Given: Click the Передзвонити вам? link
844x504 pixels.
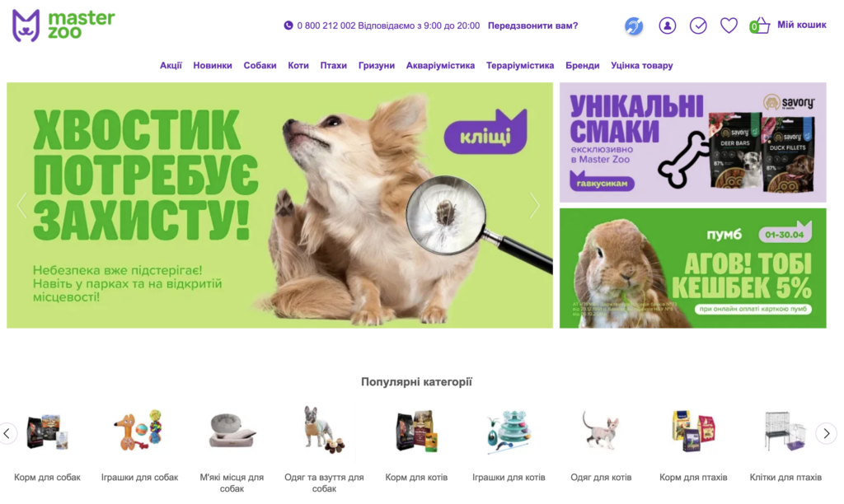Looking at the screenshot, I should [x=532, y=26].
